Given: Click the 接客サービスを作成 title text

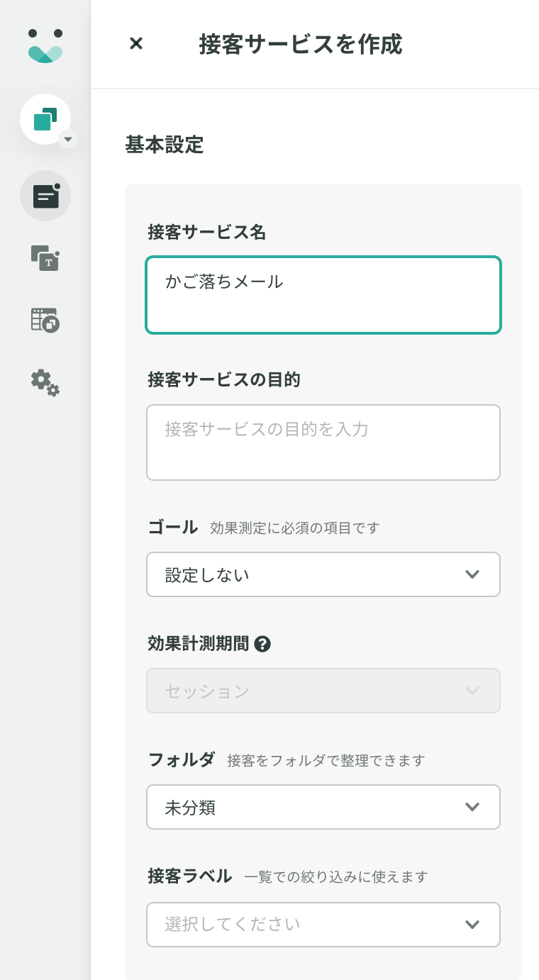Looking at the screenshot, I should 301,44.
